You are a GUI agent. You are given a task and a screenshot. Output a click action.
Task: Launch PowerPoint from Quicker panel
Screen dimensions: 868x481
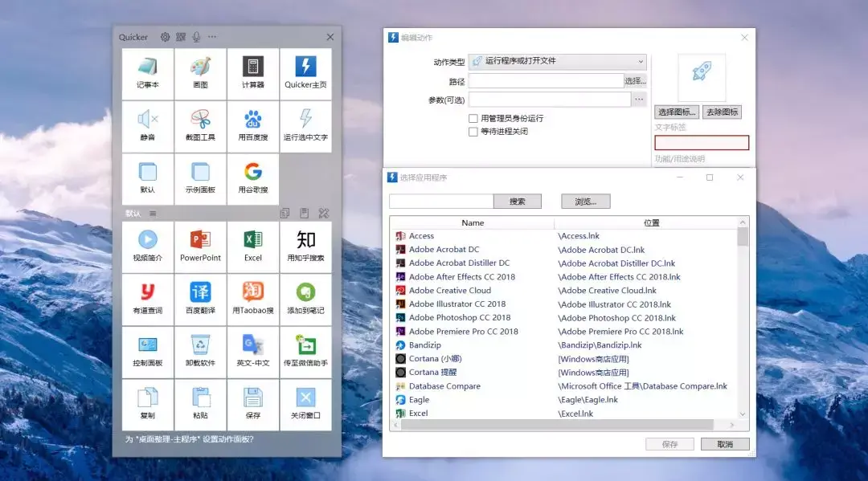coord(200,247)
